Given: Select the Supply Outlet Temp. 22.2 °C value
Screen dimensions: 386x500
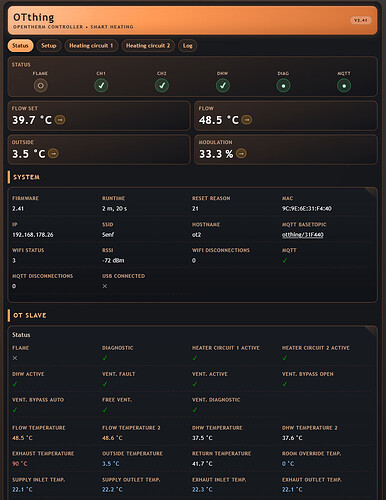Looking at the screenshot, I should pyautogui.click(x=112, y=490).
